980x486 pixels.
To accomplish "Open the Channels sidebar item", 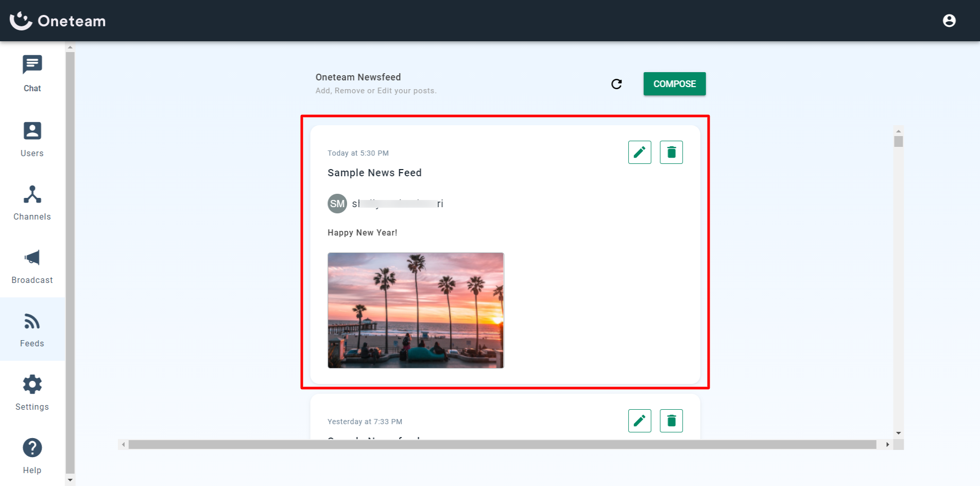I will [32, 203].
